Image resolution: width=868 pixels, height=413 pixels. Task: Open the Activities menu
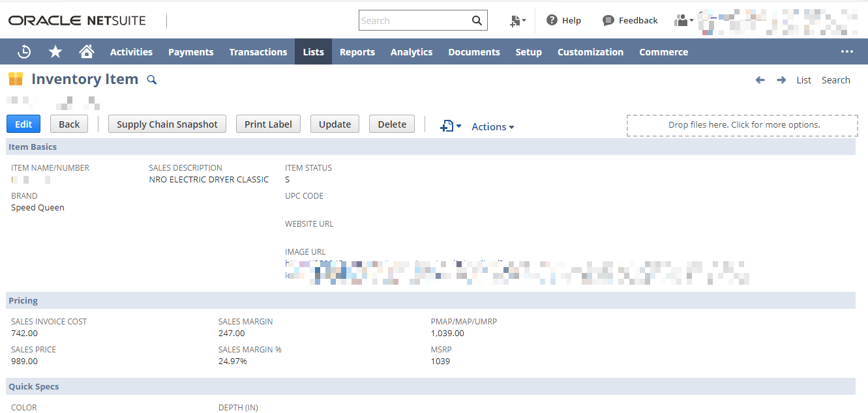pos(131,51)
